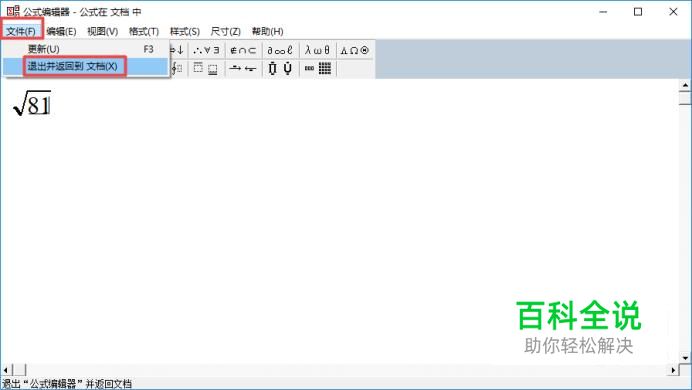Click the Equation Editor title bar icon
Viewport: 692px width, 390px height.
[13, 11]
